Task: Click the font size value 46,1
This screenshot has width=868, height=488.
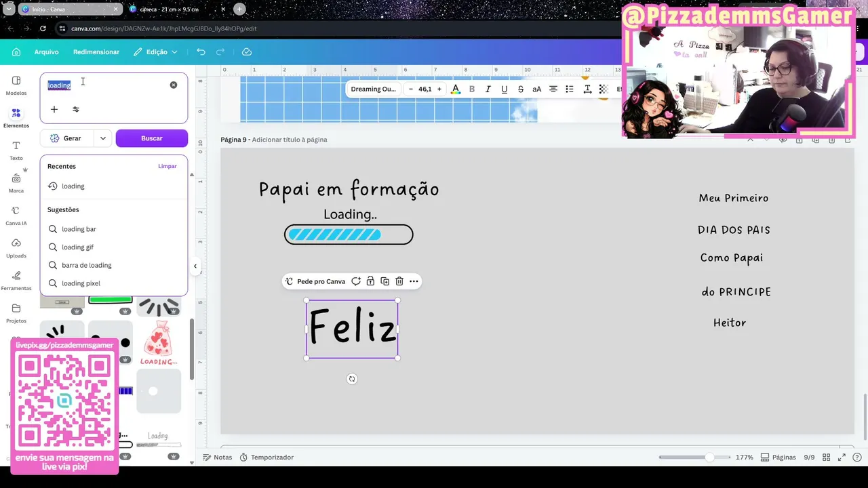Action: pos(425,89)
